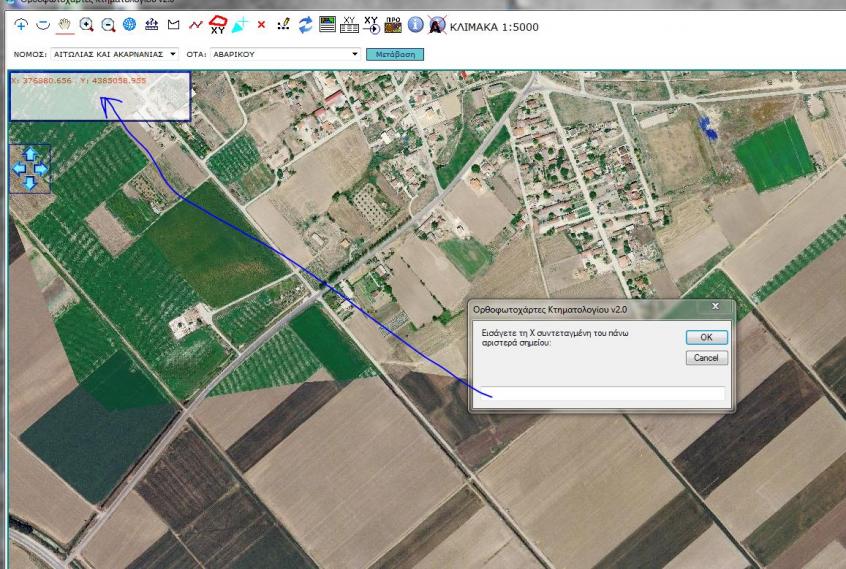This screenshot has height=569, width=846.
Task: Click the ΚΛΙΜΑΚΑ 1:5000 scale text
Action: point(494,27)
